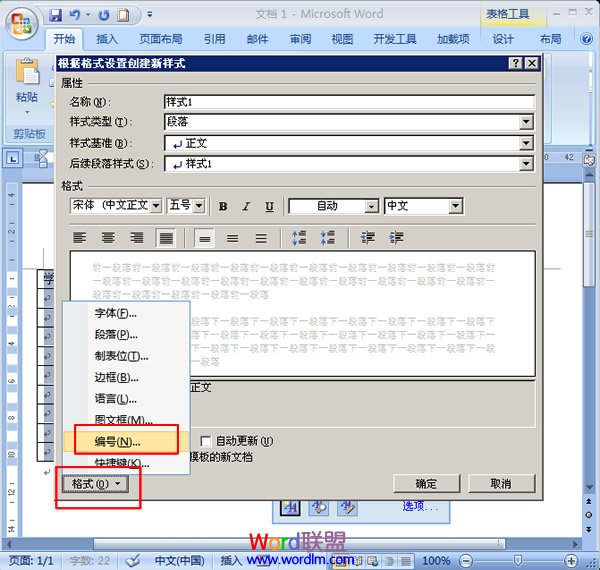
Task: Apply italic in style dialog
Action: click(x=246, y=207)
